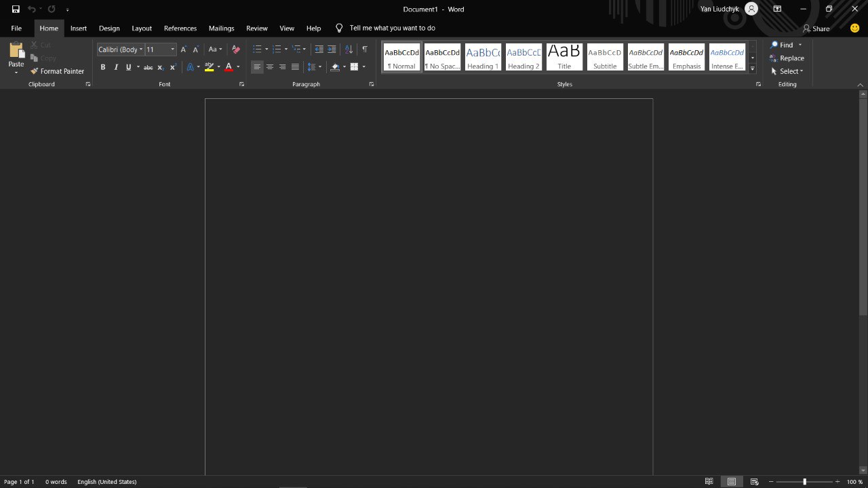Click the Paste clipboard icon

click(x=16, y=51)
